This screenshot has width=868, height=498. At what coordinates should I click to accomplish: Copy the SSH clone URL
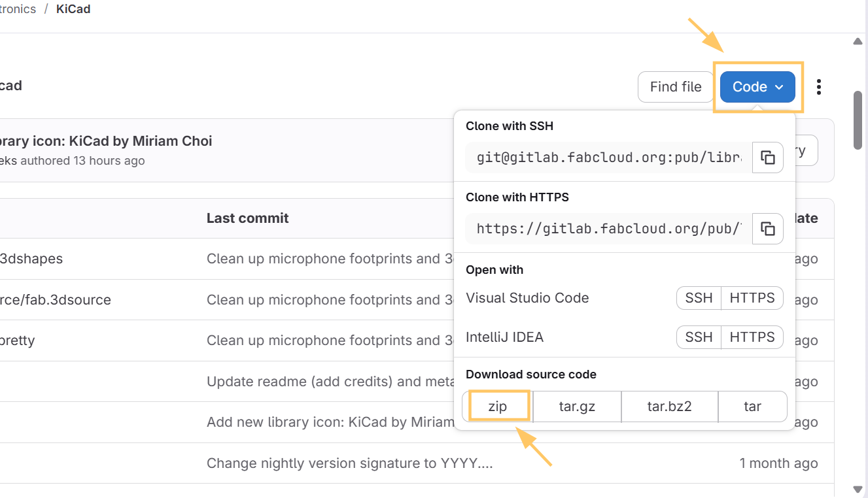tap(767, 158)
